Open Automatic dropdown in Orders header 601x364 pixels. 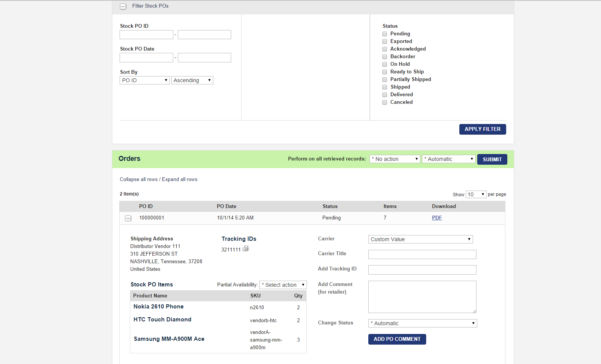(449, 159)
